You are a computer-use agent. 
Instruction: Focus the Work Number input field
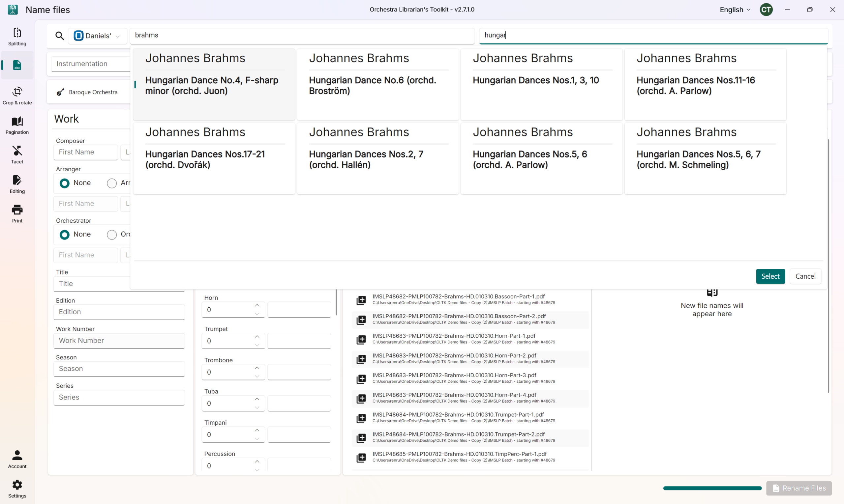(x=119, y=341)
